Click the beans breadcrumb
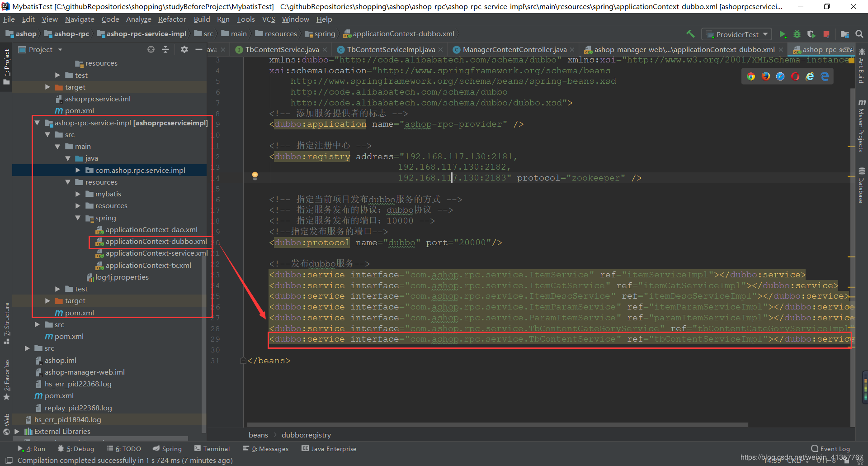The image size is (868, 466). click(x=258, y=435)
